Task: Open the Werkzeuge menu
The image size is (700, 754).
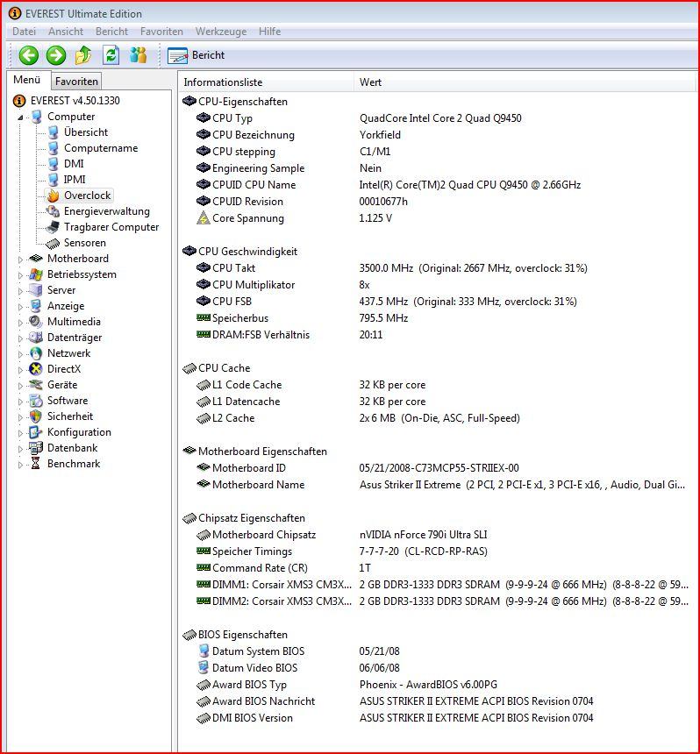Action: coord(221,32)
